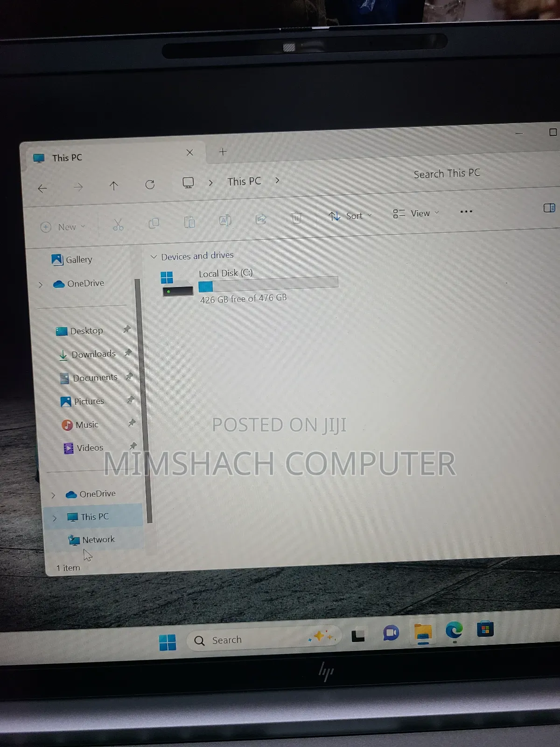Open Gallery in the navigation pane

click(72, 260)
